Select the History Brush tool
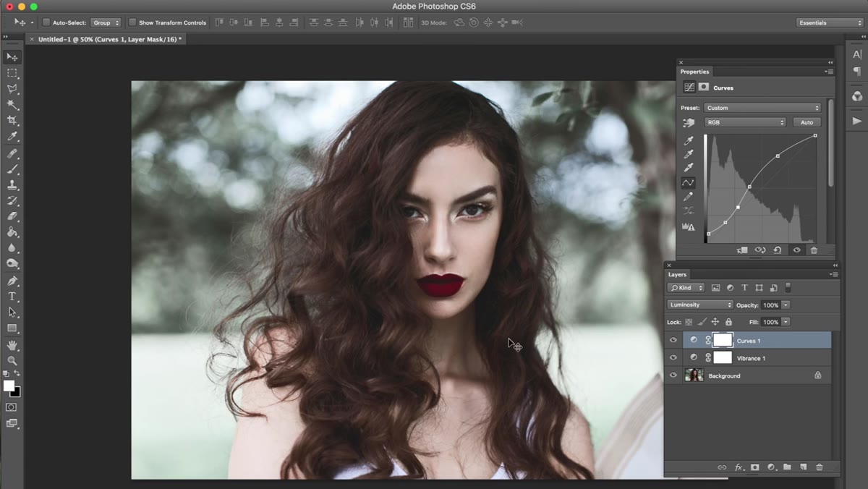Viewport: 868px width, 489px height. tap(12, 201)
